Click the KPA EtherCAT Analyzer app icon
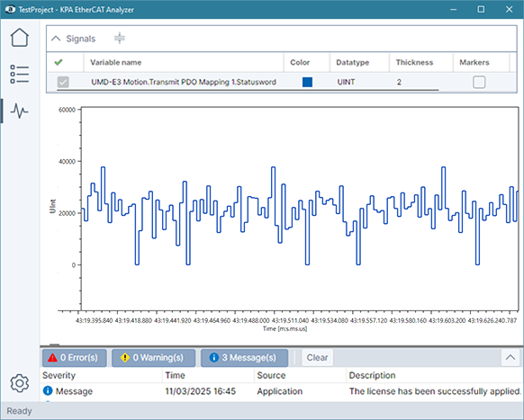Viewport: 524px width, 420px height. coord(11,9)
